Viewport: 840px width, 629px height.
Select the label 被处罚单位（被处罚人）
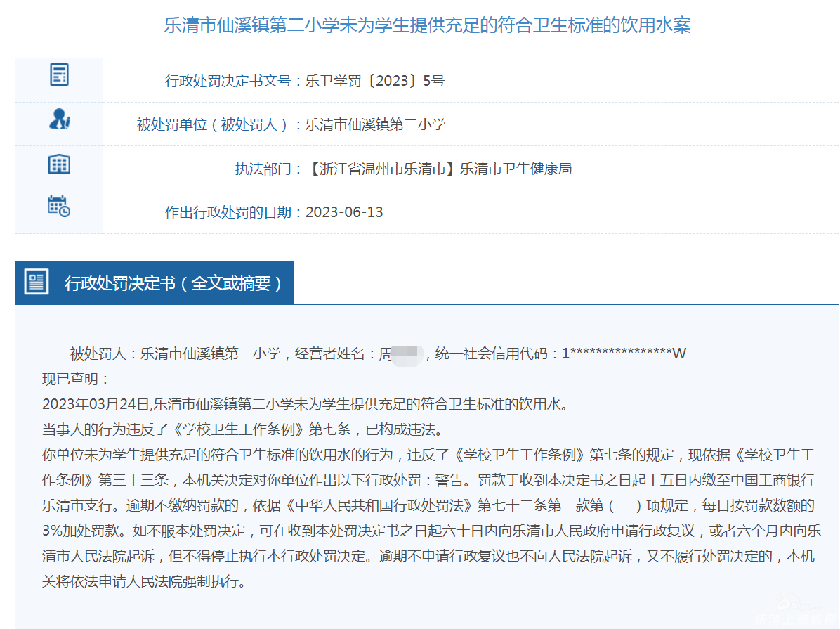click(212, 125)
